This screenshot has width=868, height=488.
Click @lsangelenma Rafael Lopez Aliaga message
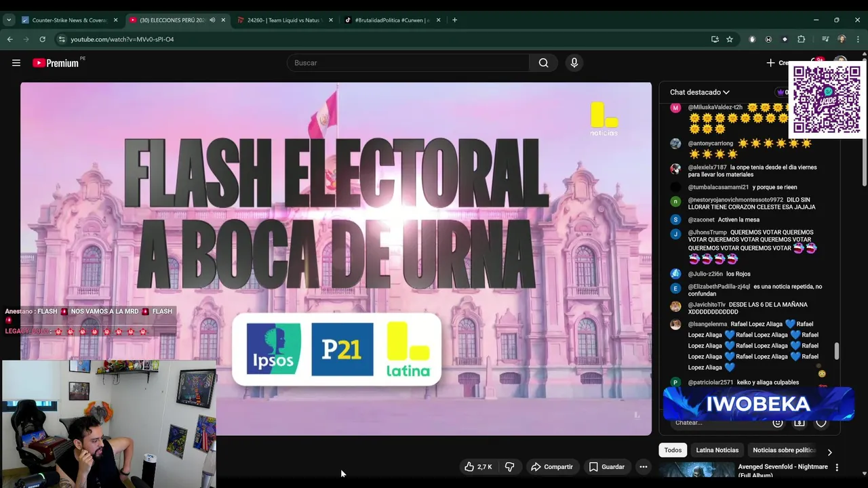pos(753,346)
